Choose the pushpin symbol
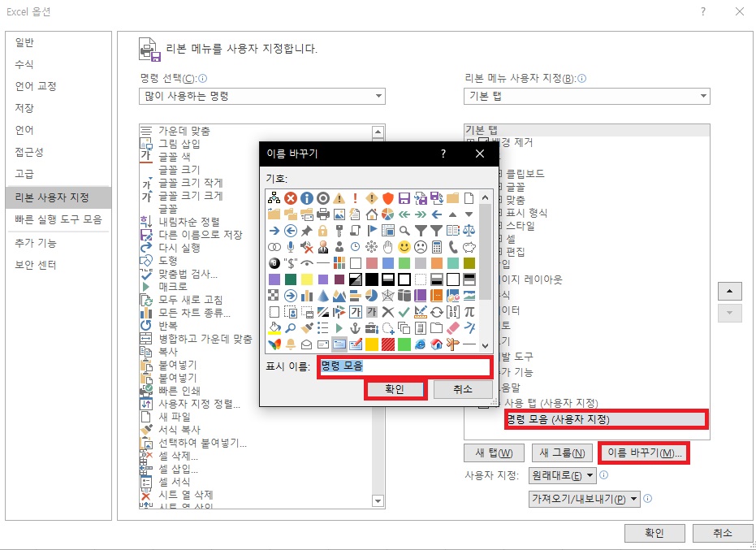The width and height of the screenshot is (756, 550). coord(307,231)
